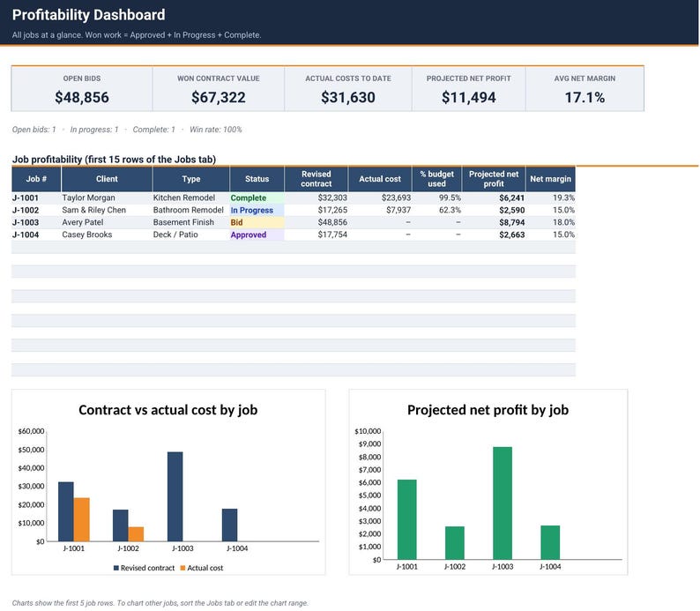Select budget used value 62.3%
Viewport: 700px width, 611px height.
450,210
